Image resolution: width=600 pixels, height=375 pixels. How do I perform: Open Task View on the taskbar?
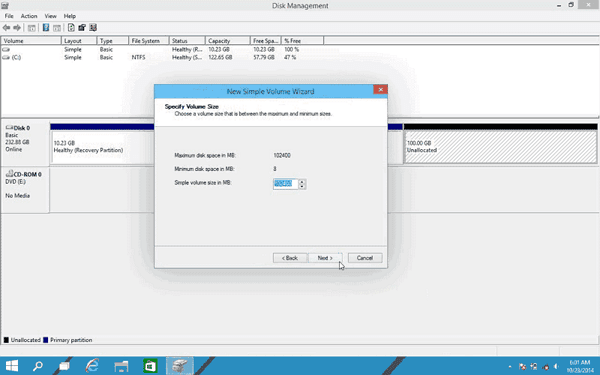coord(64,366)
